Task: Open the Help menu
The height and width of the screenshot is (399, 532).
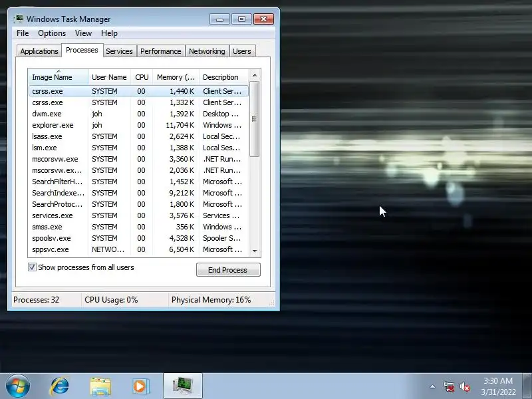Action: (x=109, y=33)
